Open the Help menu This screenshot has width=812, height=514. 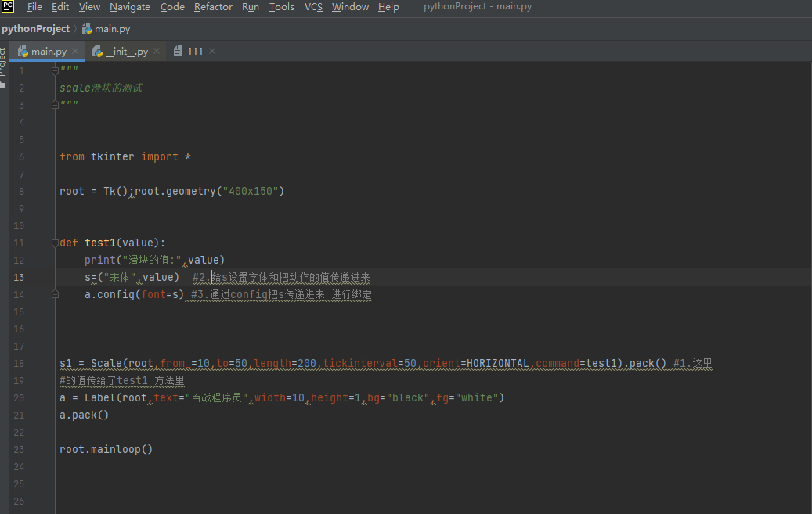pyautogui.click(x=388, y=7)
